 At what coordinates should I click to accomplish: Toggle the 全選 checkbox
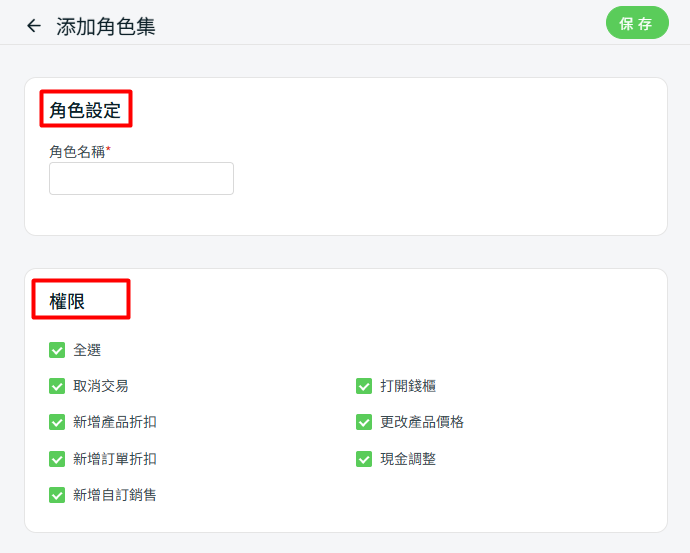point(57,350)
